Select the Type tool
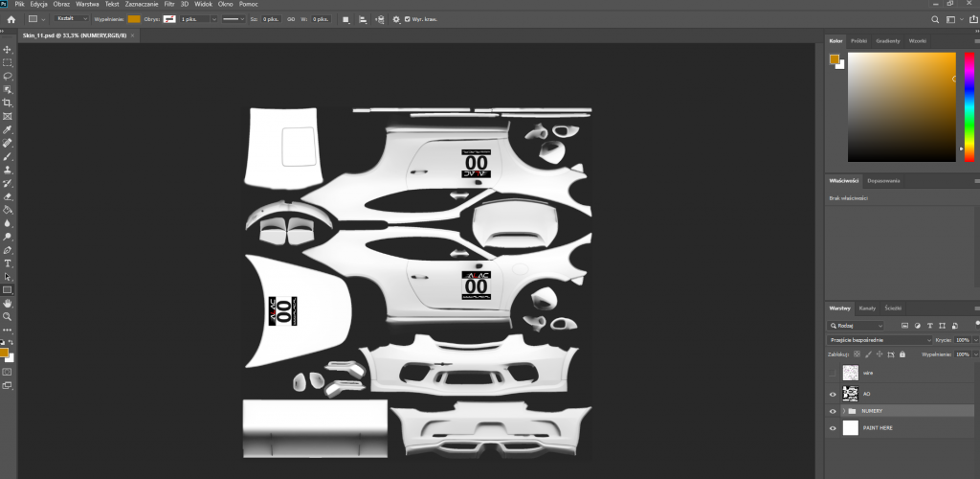980x479 pixels. pyautogui.click(x=8, y=263)
